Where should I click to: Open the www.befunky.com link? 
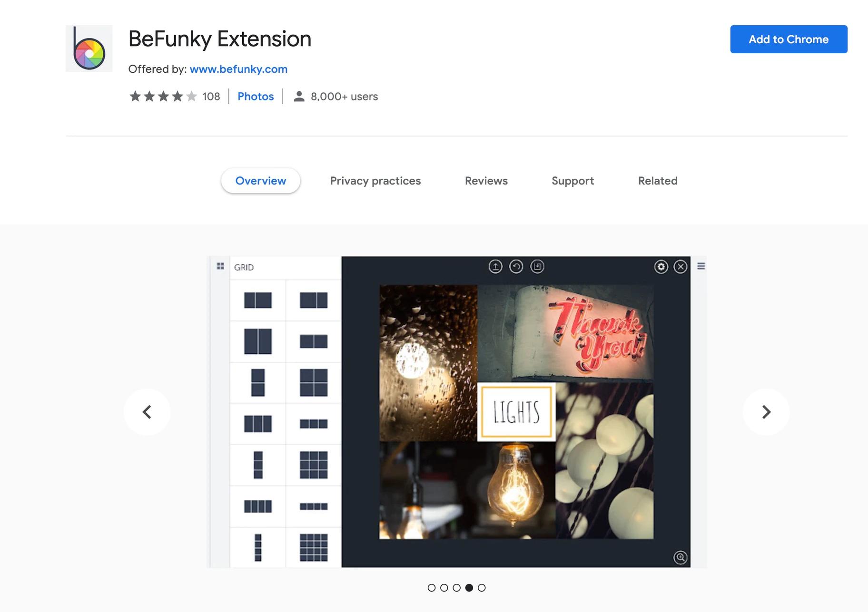pyautogui.click(x=238, y=69)
